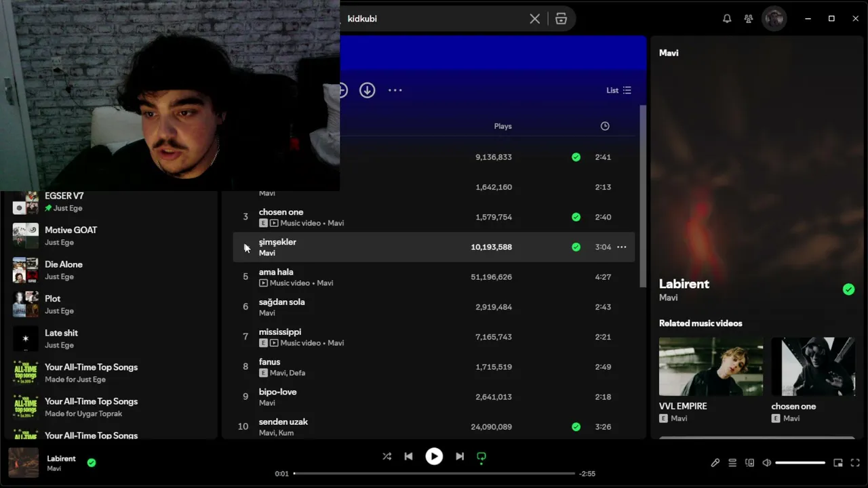Viewport: 868px width, 488px height.
Task: Open the connect to a device icon
Action: (749, 463)
